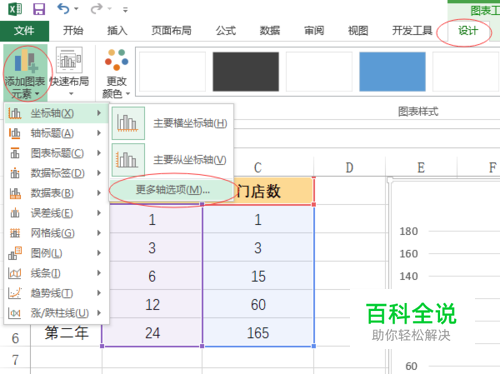The image size is (500, 374).
Task: Select column D header
Action: tap(349, 168)
